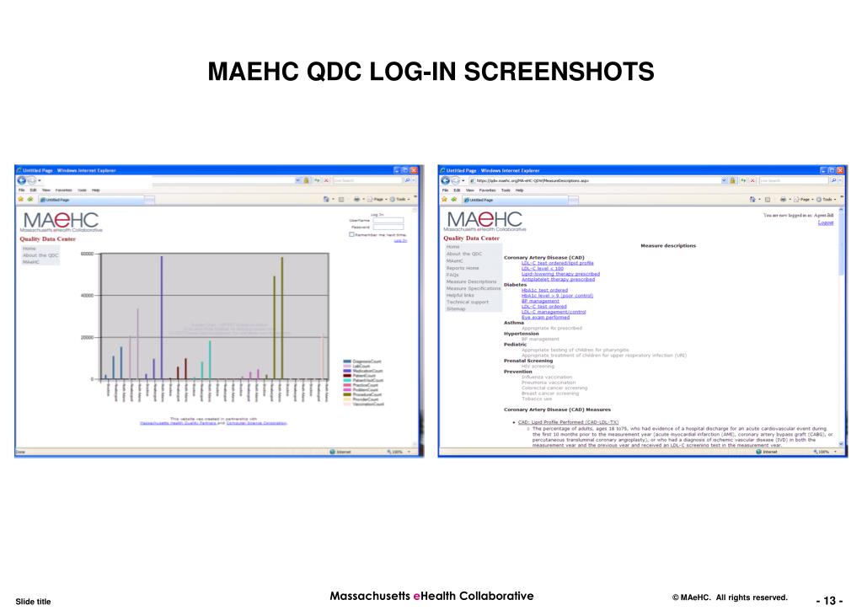Open File menu in left browser window
Screen dimensions: 862x616
tap(21, 190)
